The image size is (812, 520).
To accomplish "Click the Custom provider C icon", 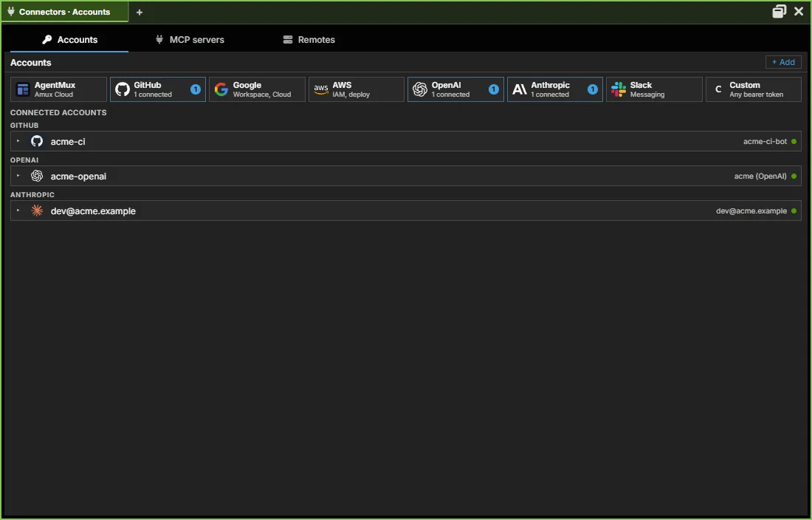I will tap(718, 89).
